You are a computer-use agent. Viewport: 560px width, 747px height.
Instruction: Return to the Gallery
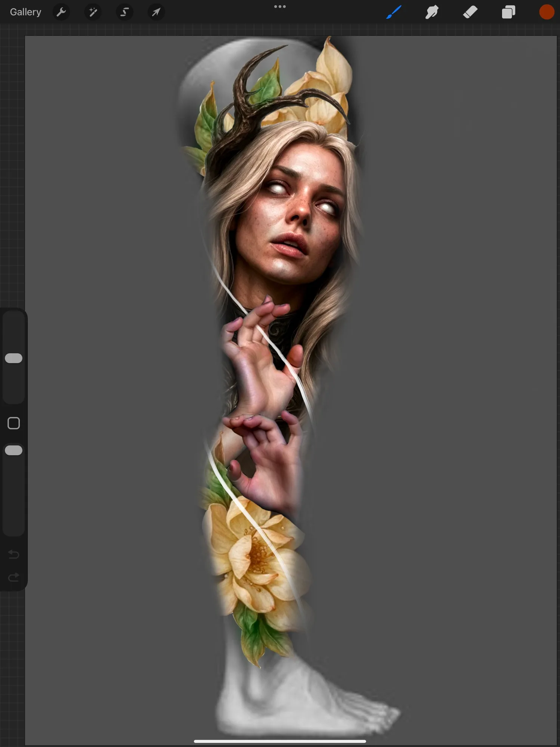coord(25,12)
